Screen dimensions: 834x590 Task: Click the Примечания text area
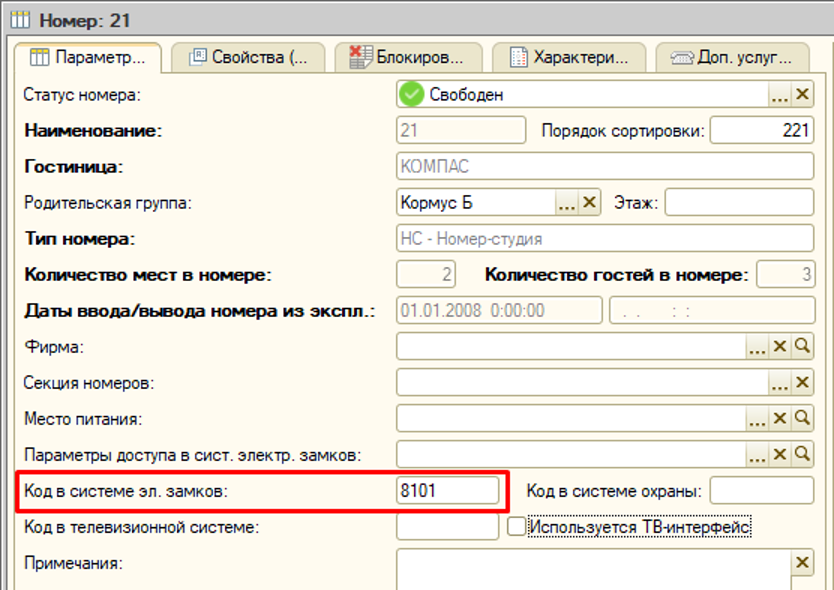point(593,569)
